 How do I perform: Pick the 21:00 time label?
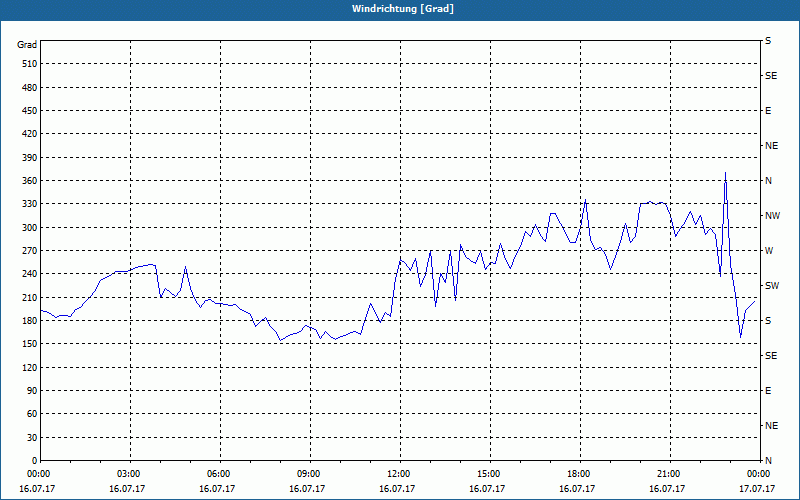tap(670, 473)
